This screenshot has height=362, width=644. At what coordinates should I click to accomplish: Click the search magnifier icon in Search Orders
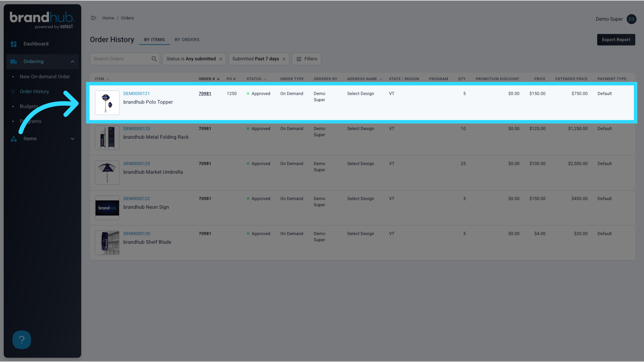coord(154,59)
